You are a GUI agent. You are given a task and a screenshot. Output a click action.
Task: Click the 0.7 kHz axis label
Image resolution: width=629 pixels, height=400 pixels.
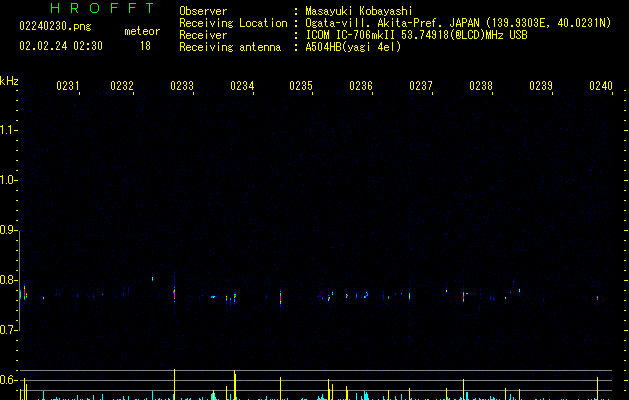point(8,330)
